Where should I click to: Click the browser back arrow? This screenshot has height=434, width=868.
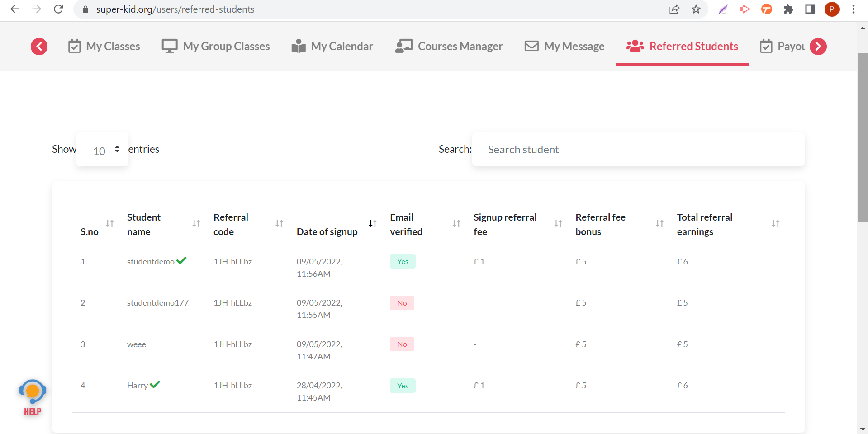pos(15,9)
